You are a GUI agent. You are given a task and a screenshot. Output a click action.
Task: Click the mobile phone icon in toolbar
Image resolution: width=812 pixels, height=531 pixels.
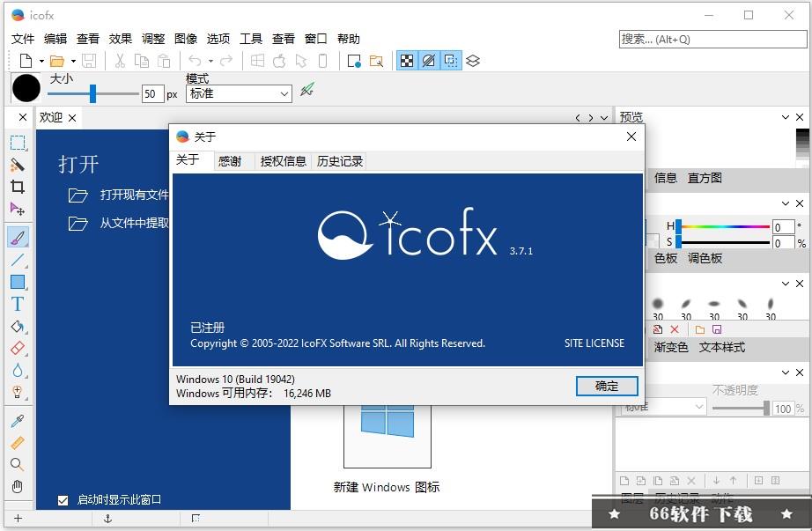[x=322, y=61]
